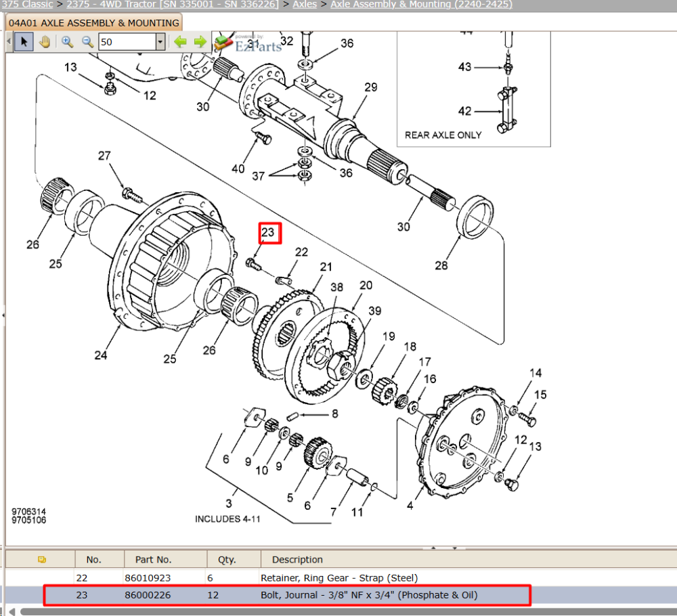This screenshot has height=616, width=677.
Task: Open the Axles breadcrumb link
Action: point(305,4)
